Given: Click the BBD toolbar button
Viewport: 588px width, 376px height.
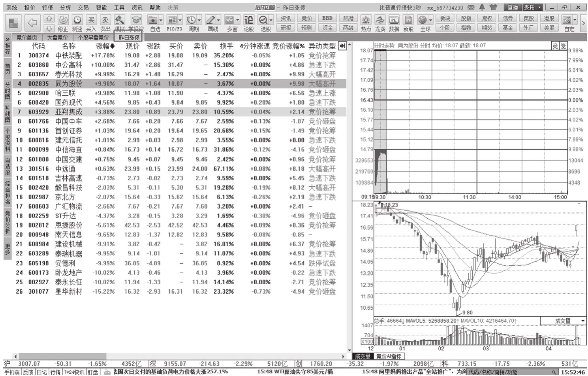Looking at the screenshot, I should coord(327,18).
